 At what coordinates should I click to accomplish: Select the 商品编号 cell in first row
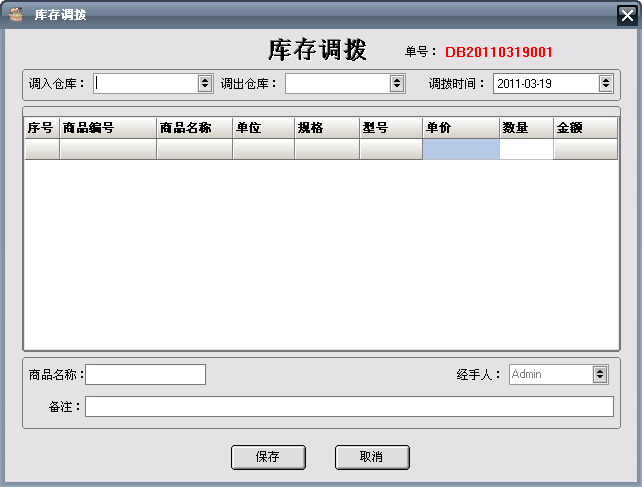tap(108, 149)
